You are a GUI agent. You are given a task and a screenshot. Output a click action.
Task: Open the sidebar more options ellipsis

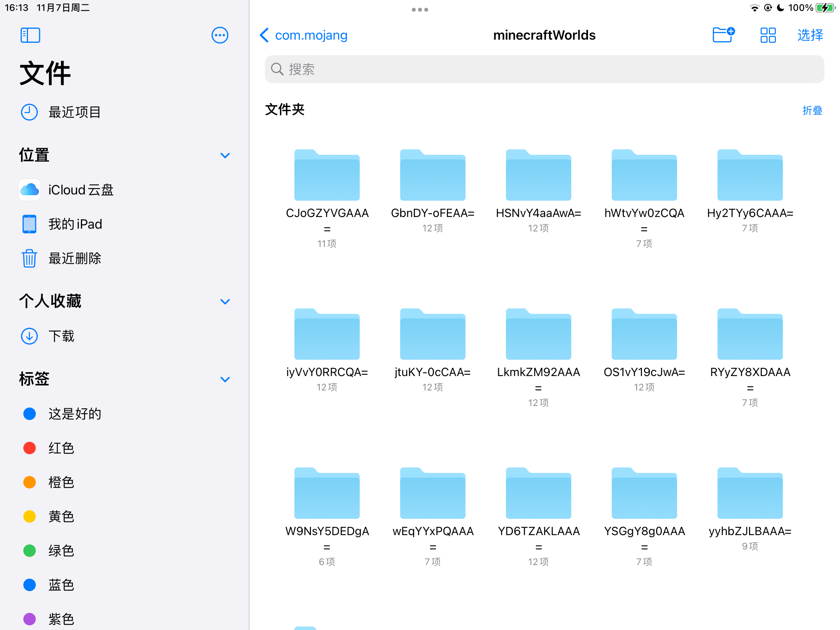[220, 35]
